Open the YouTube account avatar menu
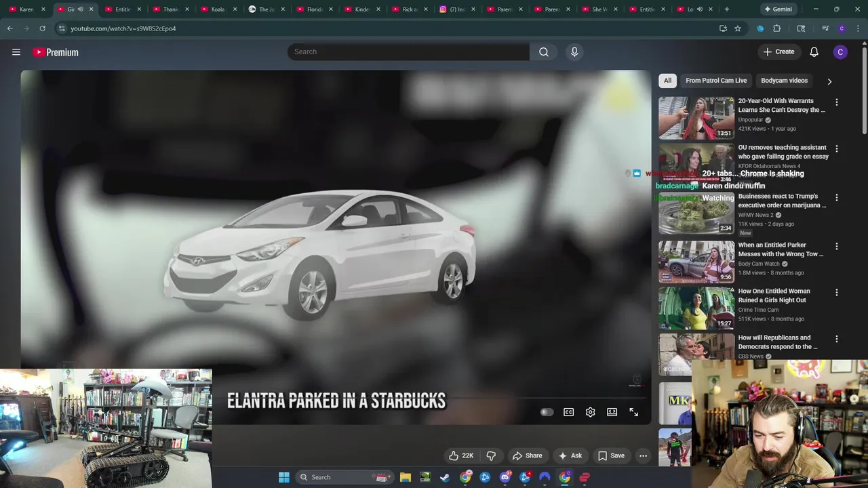The image size is (868, 488). point(840,52)
